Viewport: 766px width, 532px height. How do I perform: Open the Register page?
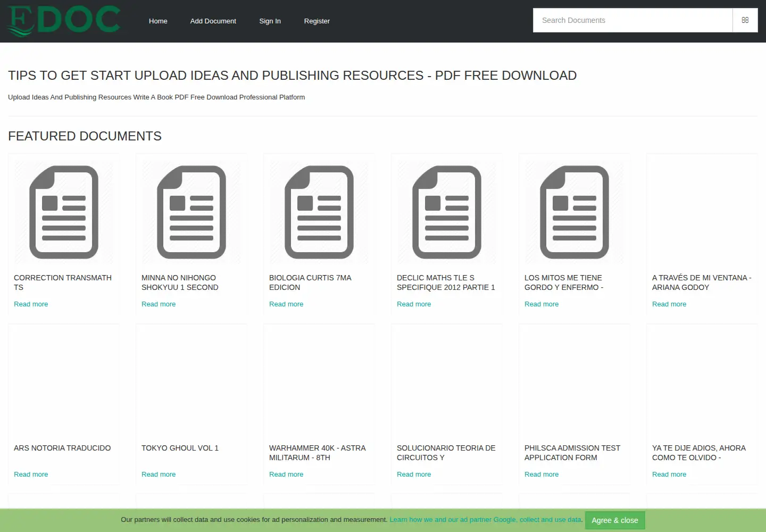tap(317, 21)
